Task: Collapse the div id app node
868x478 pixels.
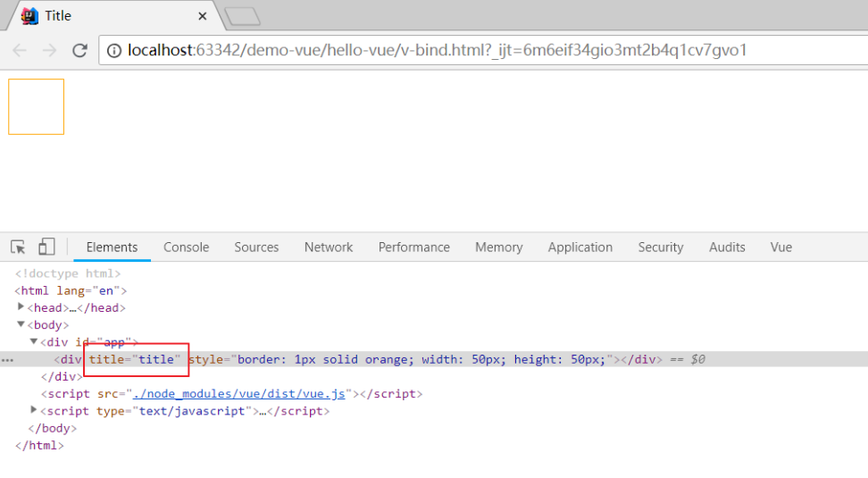Action: click(34, 341)
